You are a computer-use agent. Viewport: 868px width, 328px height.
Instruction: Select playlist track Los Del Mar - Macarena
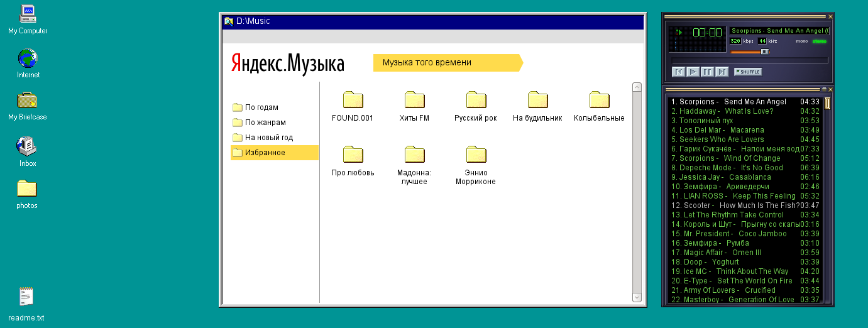click(x=745, y=130)
